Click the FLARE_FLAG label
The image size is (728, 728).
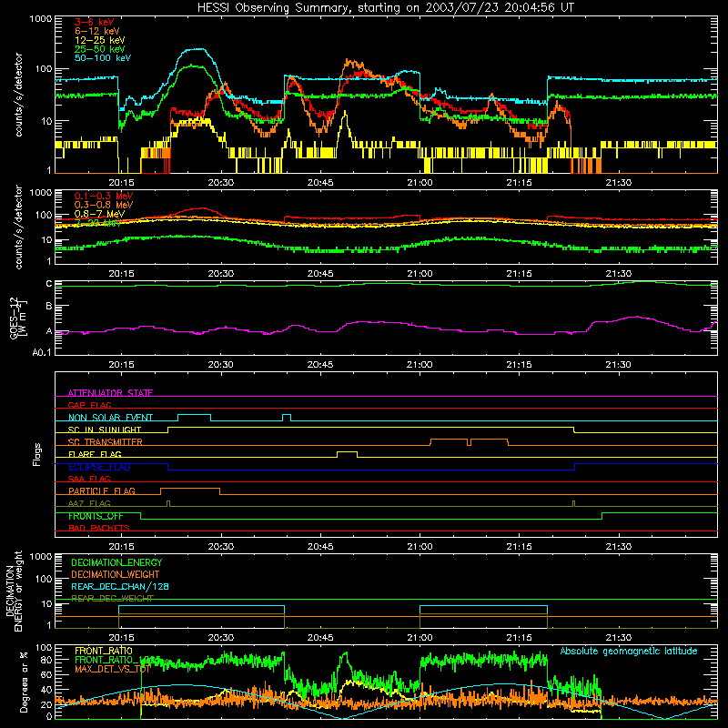pos(95,454)
